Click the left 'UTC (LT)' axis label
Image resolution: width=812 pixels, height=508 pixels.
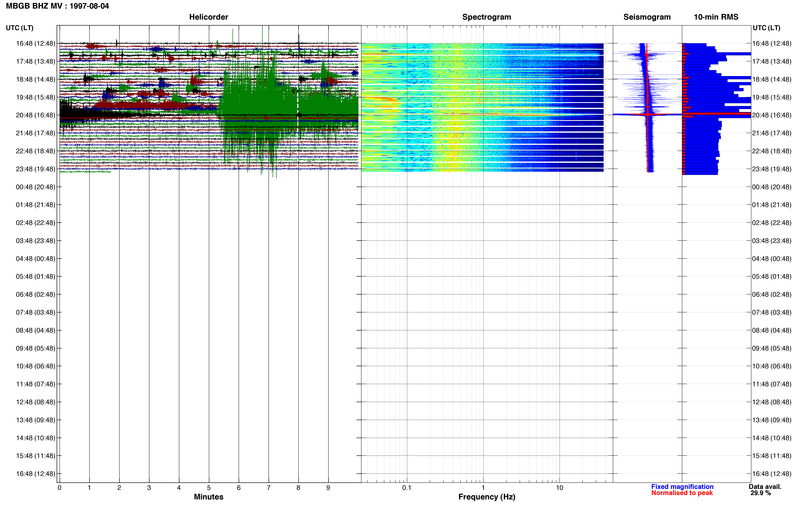tap(20, 28)
